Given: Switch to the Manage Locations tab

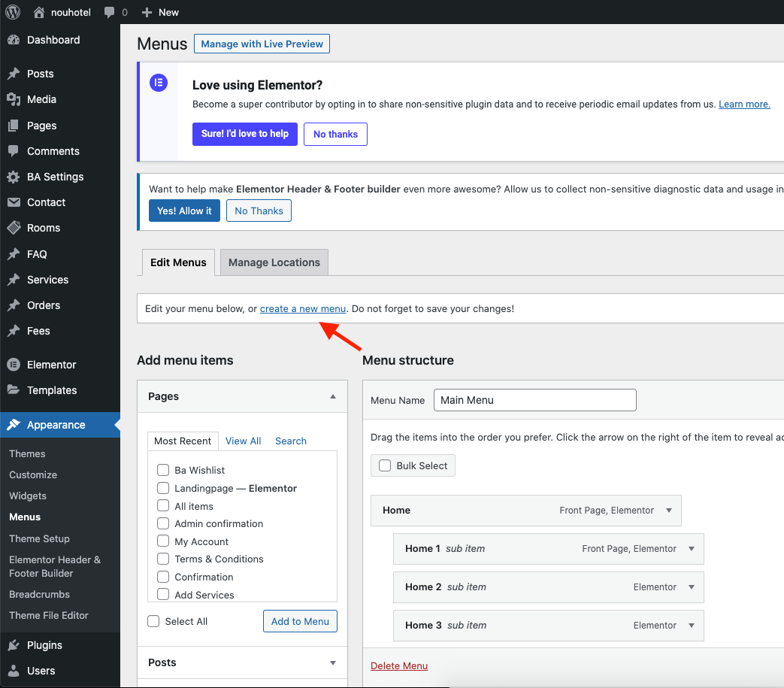Looking at the screenshot, I should (274, 262).
